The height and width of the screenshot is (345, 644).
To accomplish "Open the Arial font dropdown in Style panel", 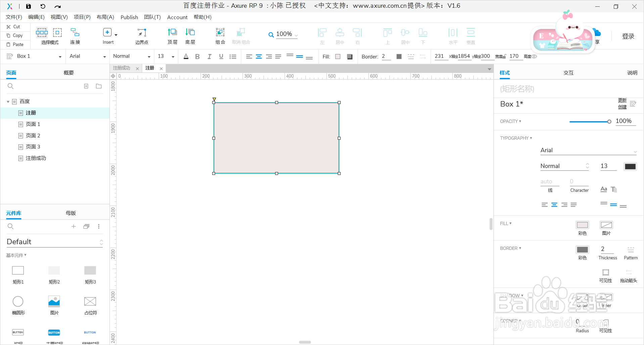I will (x=588, y=150).
